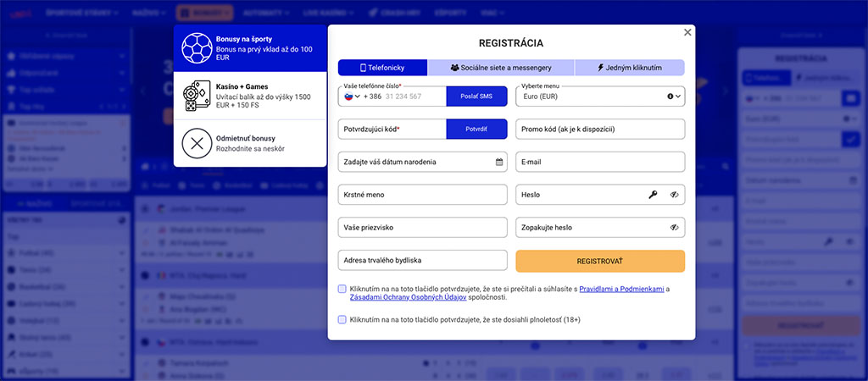This screenshot has height=381, width=868.
Task: Switch to Sociálne siete a messengery tab
Action: tap(501, 68)
